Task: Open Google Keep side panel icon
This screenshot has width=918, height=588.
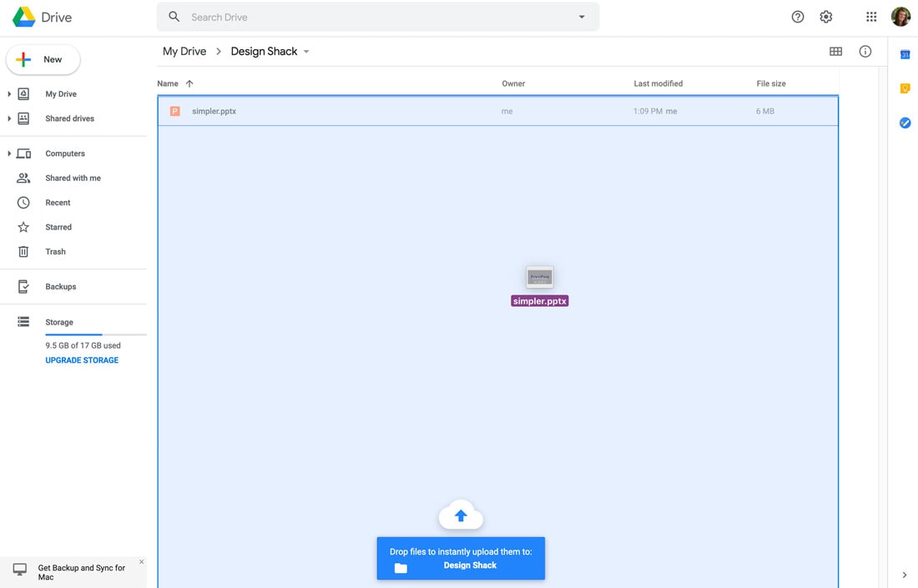Action: [905, 88]
